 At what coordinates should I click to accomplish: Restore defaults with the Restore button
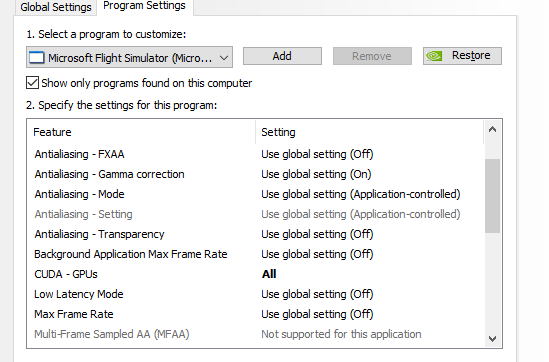tap(462, 56)
